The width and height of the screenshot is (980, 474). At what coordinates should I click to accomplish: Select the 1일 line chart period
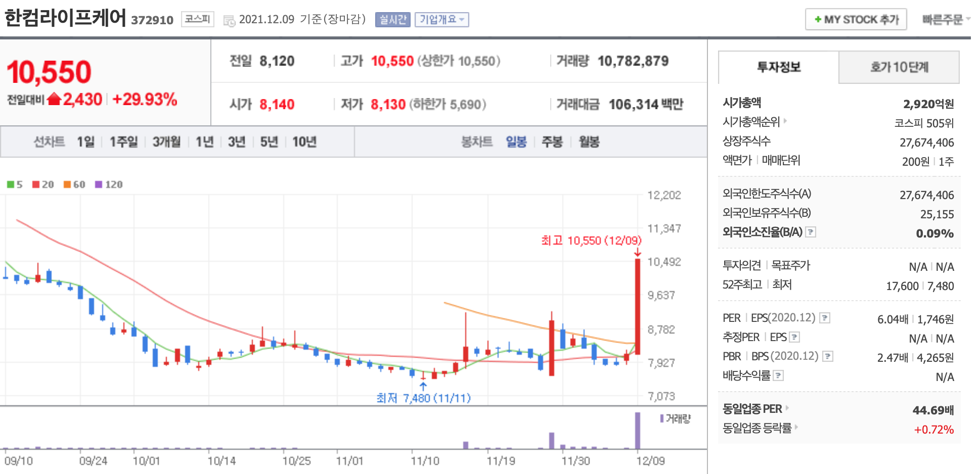(86, 142)
